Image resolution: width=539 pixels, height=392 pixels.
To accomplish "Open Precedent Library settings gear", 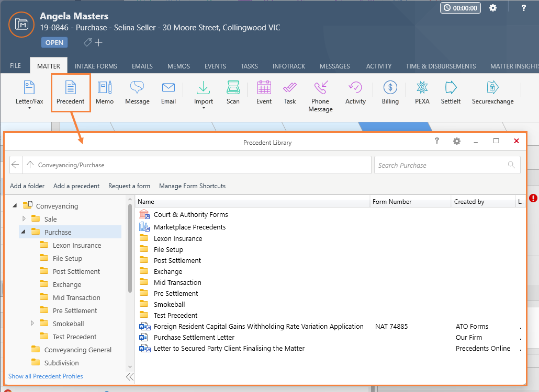I will point(456,141).
